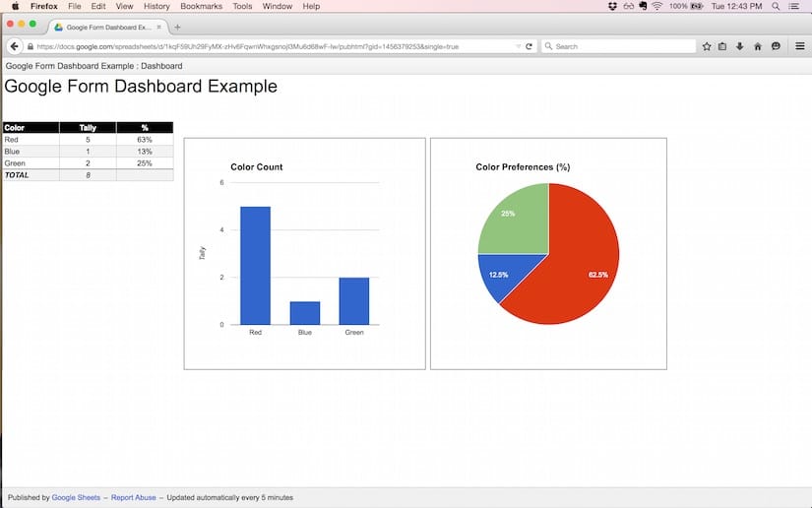The height and width of the screenshot is (508, 812).
Task: Click the 13% cell in the table
Action: pos(145,152)
